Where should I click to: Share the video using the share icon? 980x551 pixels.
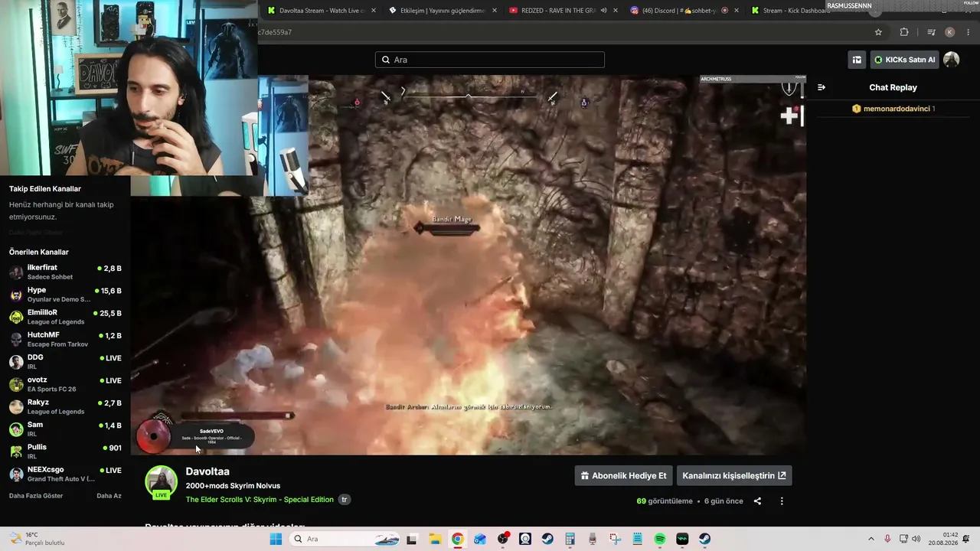tap(757, 501)
